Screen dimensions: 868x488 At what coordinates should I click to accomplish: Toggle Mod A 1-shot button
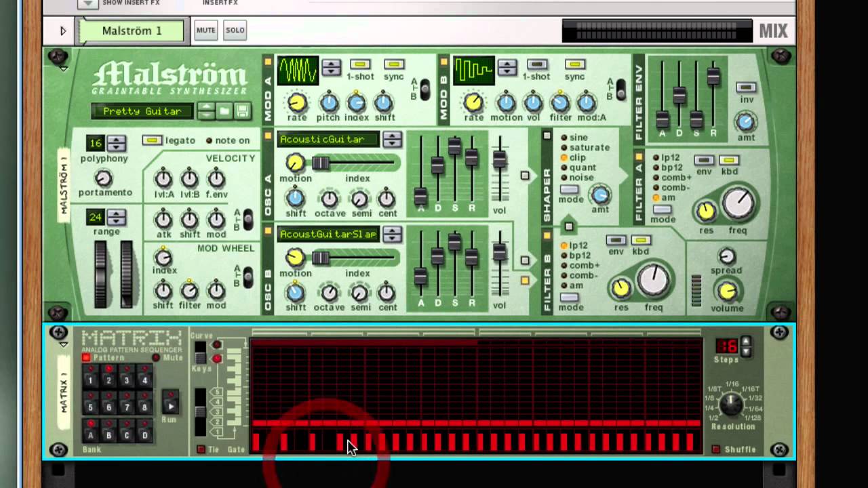pyautogui.click(x=360, y=64)
